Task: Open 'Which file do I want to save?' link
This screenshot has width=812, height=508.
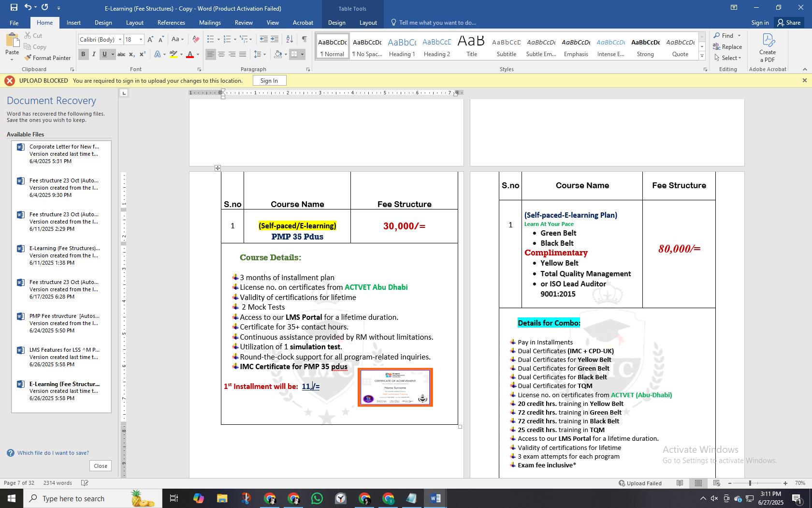Action: [x=53, y=453]
